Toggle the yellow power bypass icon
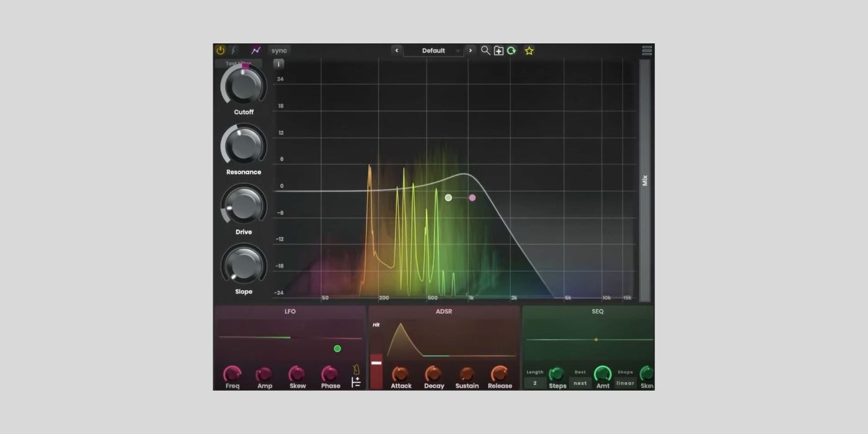This screenshot has width=868, height=434. [220, 50]
